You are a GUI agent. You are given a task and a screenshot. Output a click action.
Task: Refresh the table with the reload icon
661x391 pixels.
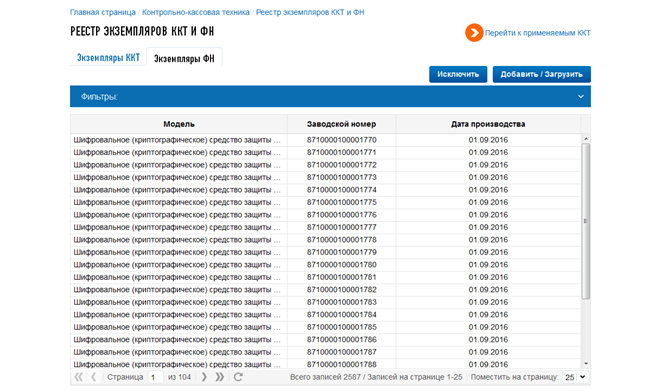coord(238,377)
